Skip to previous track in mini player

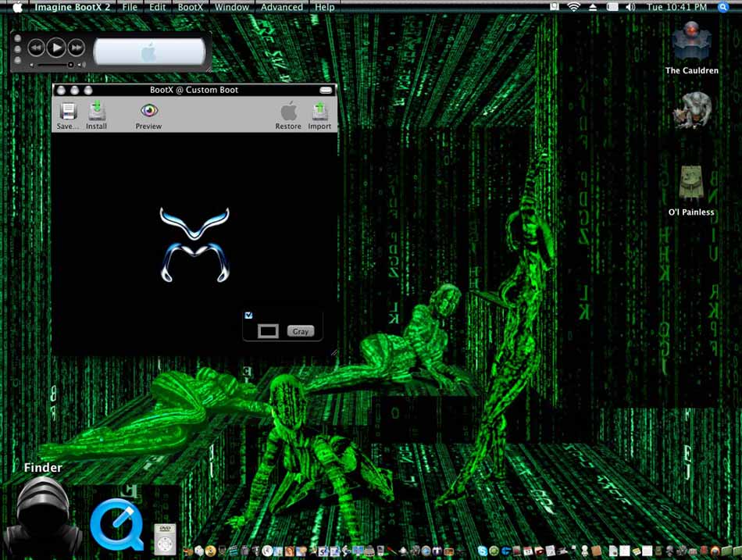[36, 48]
